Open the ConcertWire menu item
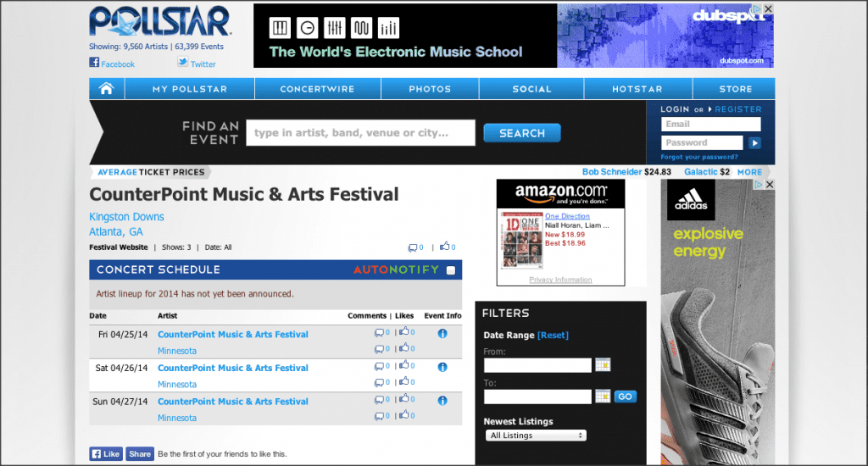The height and width of the screenshot is (466, 868). click(x=317, y=89)
